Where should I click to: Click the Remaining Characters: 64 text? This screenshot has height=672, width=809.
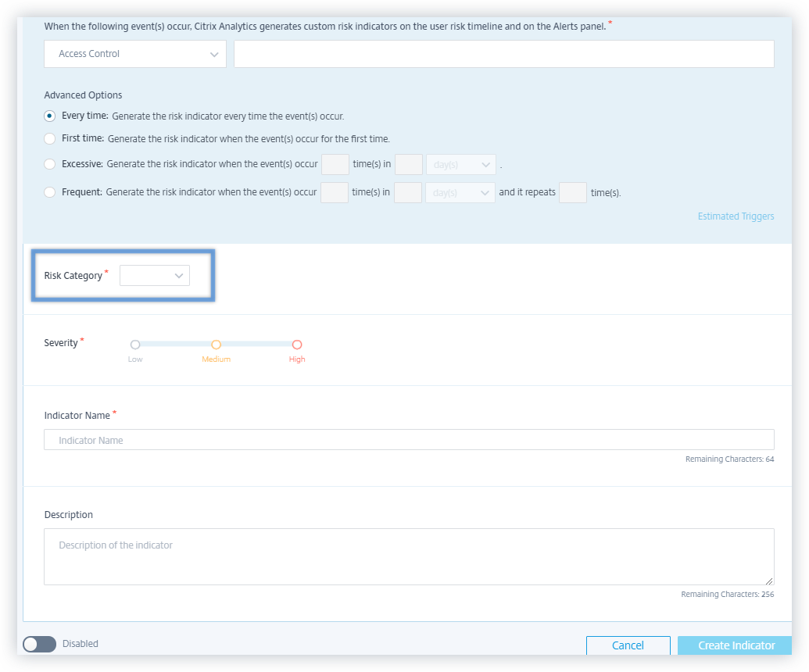tap(729, 459)
